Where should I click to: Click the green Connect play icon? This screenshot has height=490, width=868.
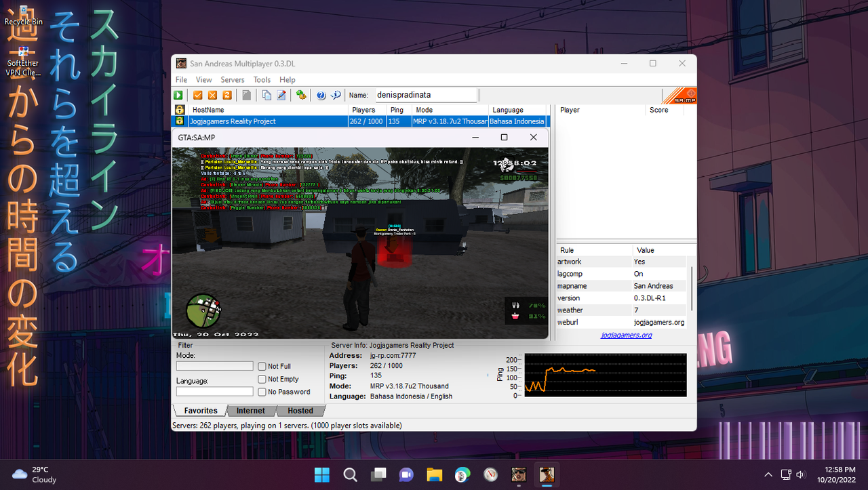(x=179, y=96)
